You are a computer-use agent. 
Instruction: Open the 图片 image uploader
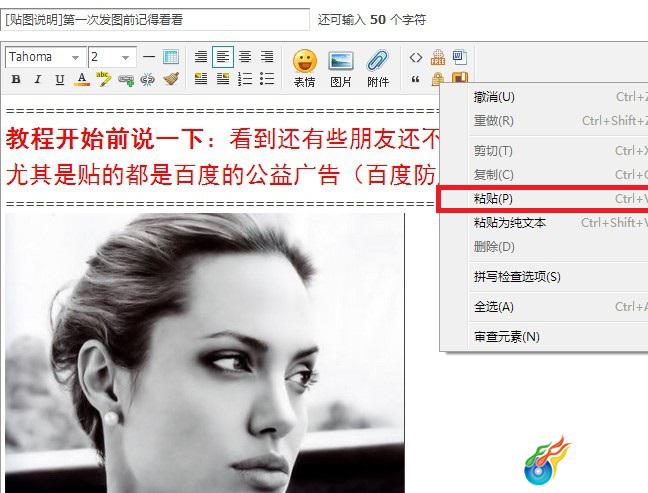[x=341, y=69]
